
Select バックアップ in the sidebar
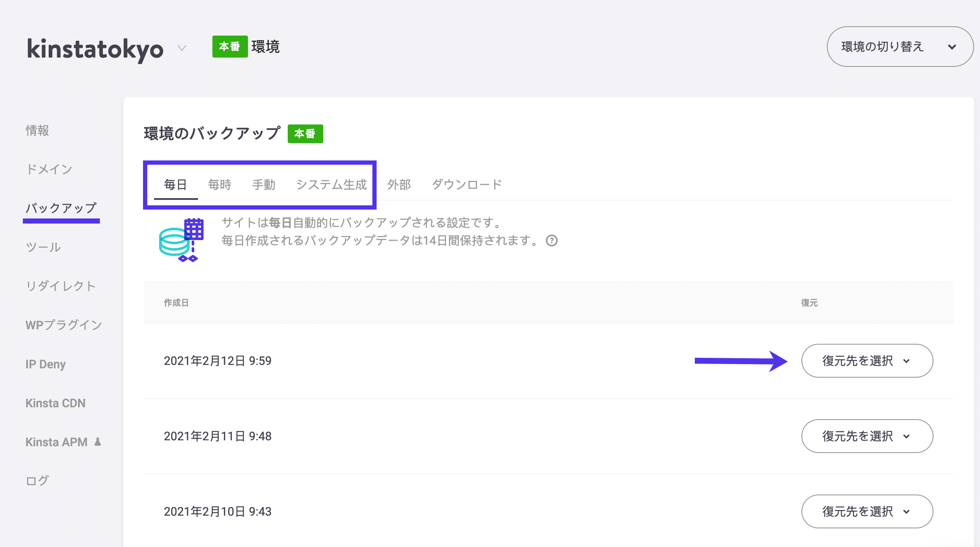click(x=61, y=208)
